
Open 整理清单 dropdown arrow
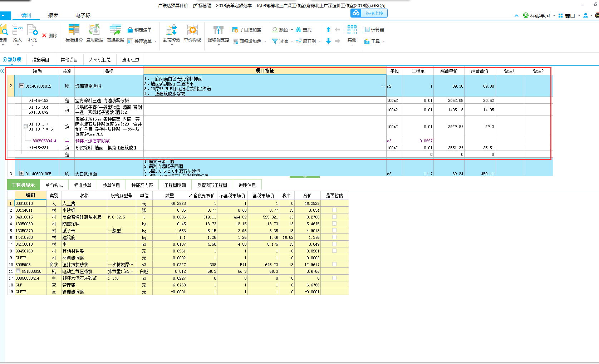156,41
